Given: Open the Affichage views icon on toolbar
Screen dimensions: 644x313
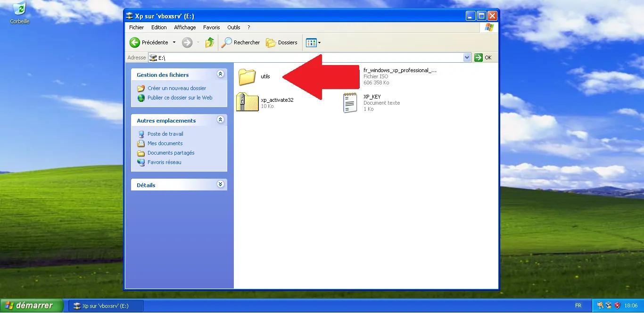Looking at the screenshot, I should click(x=310, y=42).
